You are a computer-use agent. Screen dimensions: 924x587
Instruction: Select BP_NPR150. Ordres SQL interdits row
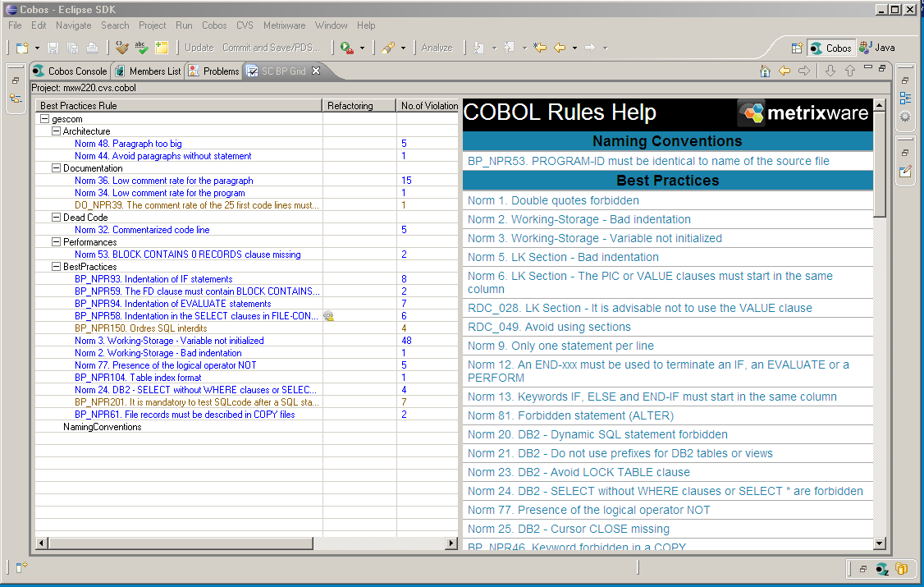tap(141, 328)
